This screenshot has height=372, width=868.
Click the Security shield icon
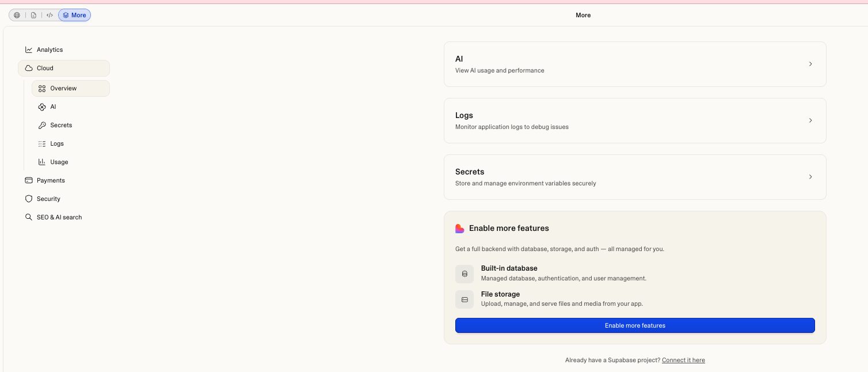pos(29,199)
